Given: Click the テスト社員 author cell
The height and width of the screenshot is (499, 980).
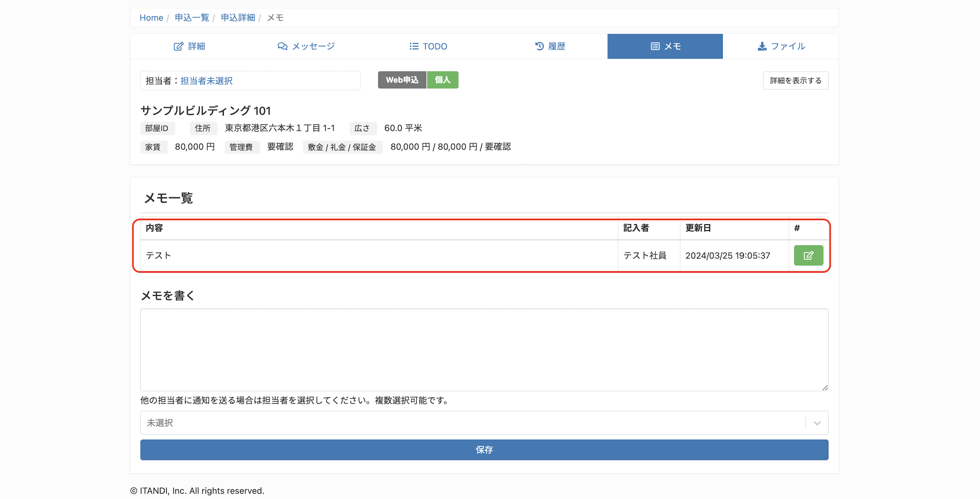Looking at the screenshot, I should 648,255.
